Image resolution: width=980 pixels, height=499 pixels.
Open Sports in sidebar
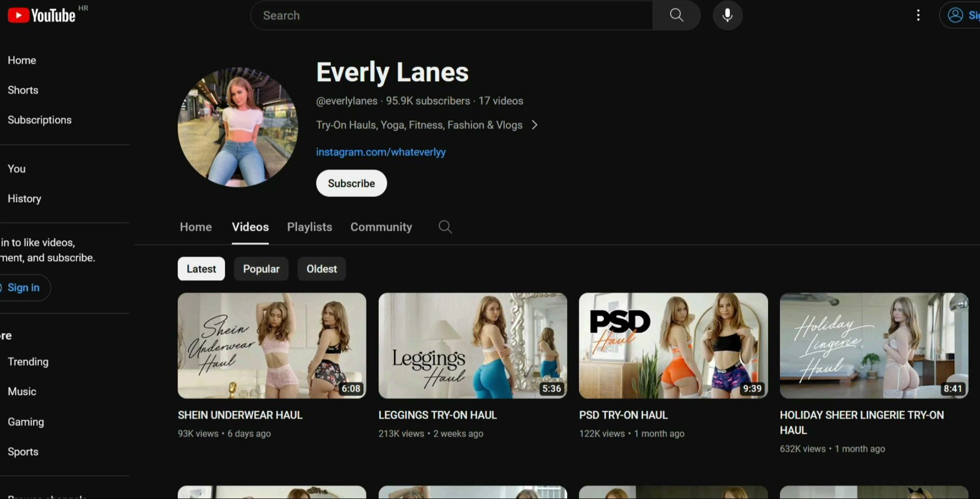[23, 452]
